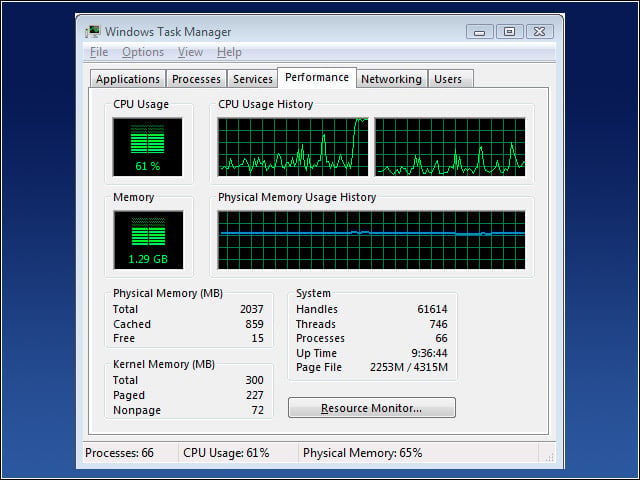Click the Handles value 61614
640x480 pixels.
coord(432,309)
